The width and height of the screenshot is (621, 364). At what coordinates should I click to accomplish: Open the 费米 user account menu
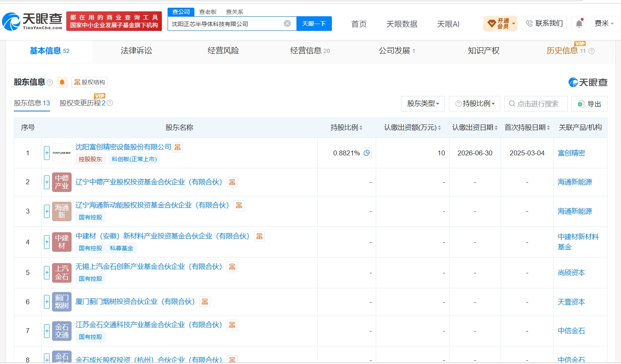(x=604, y=24)
